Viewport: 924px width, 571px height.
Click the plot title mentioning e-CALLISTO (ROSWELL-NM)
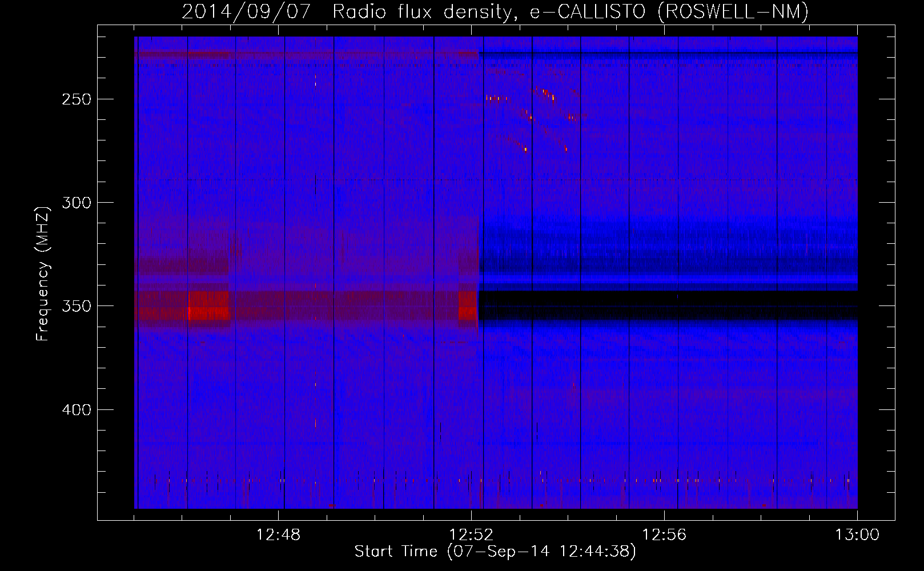point(495,11)
